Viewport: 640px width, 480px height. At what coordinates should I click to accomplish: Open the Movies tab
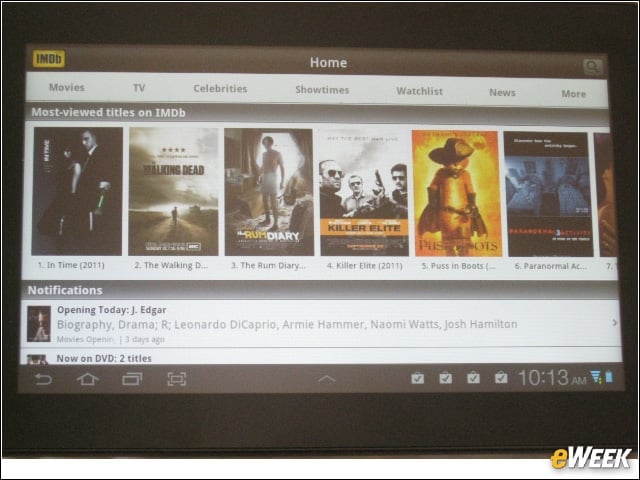[x=67, y=87]
